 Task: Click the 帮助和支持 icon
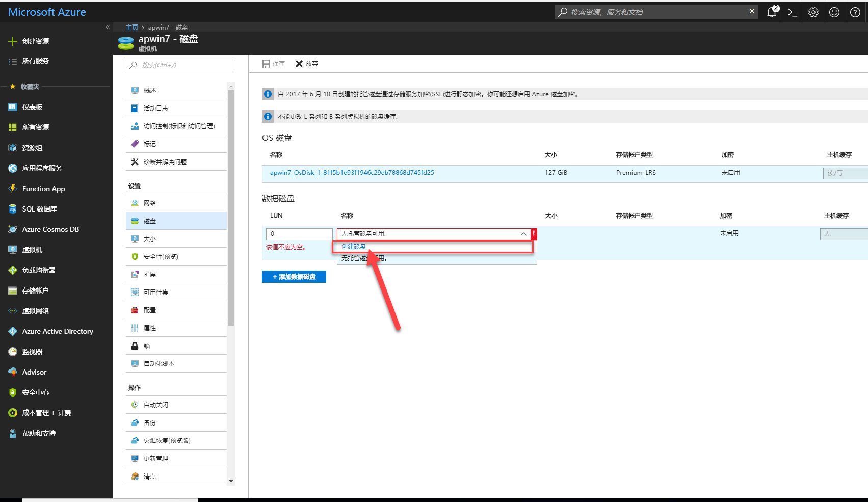pyautogui.click(x=13, y=433)
